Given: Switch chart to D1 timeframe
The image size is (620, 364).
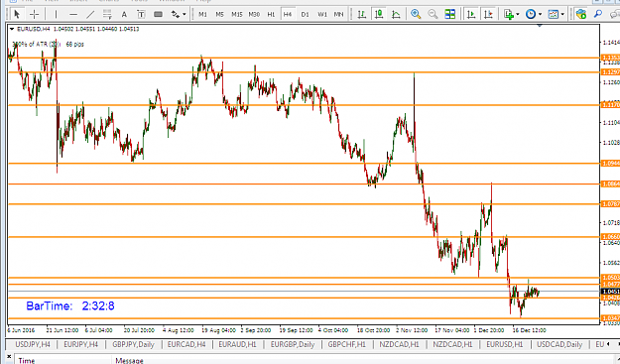Looking at the screenshot, I should (305, 14).
